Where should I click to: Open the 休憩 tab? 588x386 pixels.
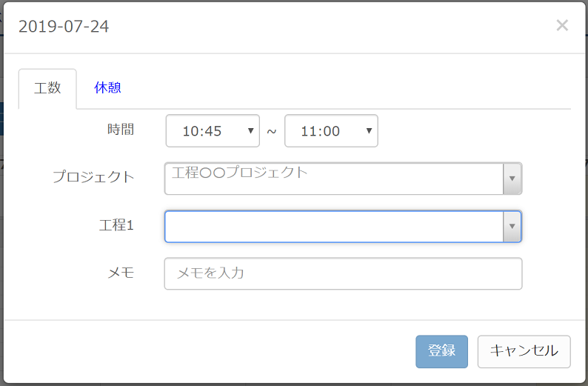pos(107,88)
